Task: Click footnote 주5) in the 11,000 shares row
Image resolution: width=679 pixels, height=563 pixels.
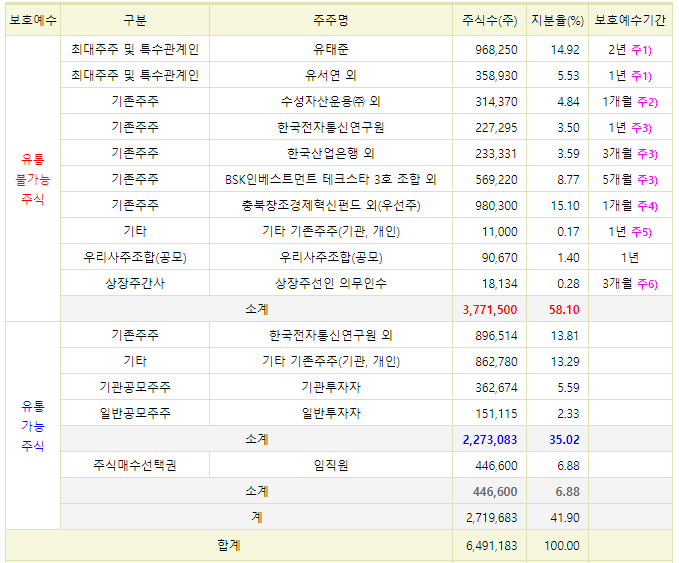Action: tap(642, 232)
